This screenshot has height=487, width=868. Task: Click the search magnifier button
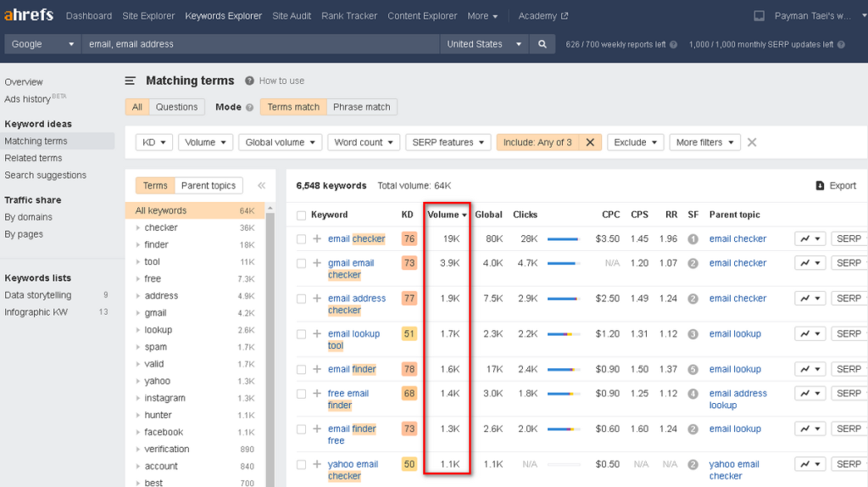pyautogui.click(x=542, y=44)
